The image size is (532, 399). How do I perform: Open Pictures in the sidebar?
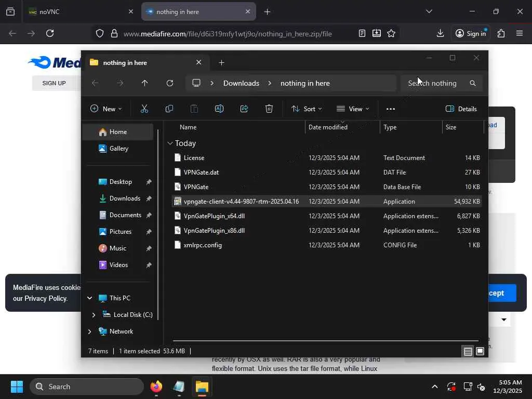click(x=119, y=232)
